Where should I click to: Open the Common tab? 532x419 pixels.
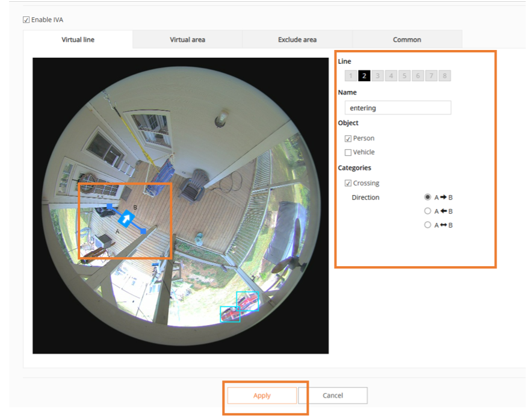pos(407,40)
